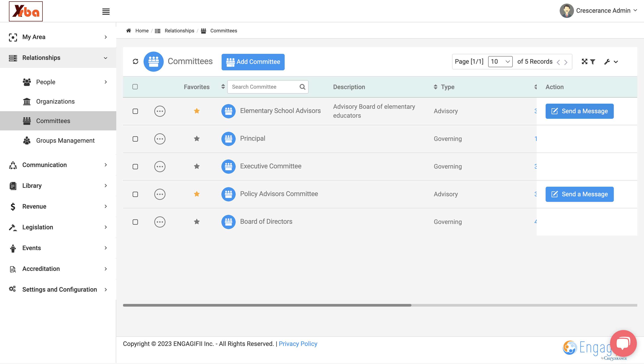Click the Home breadcrumb icon

[129, 31]
